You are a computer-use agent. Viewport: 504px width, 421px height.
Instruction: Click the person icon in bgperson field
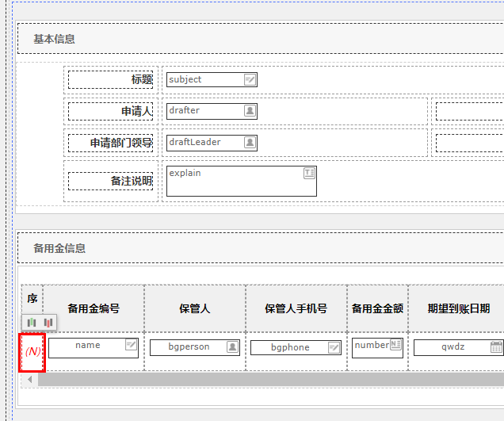click(232, 346)
